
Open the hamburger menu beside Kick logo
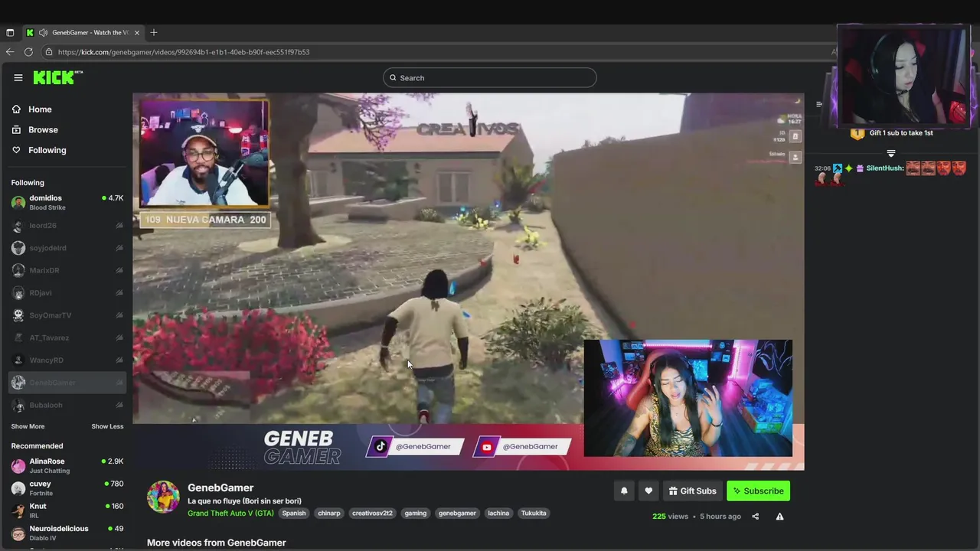(x=18, y=77)
